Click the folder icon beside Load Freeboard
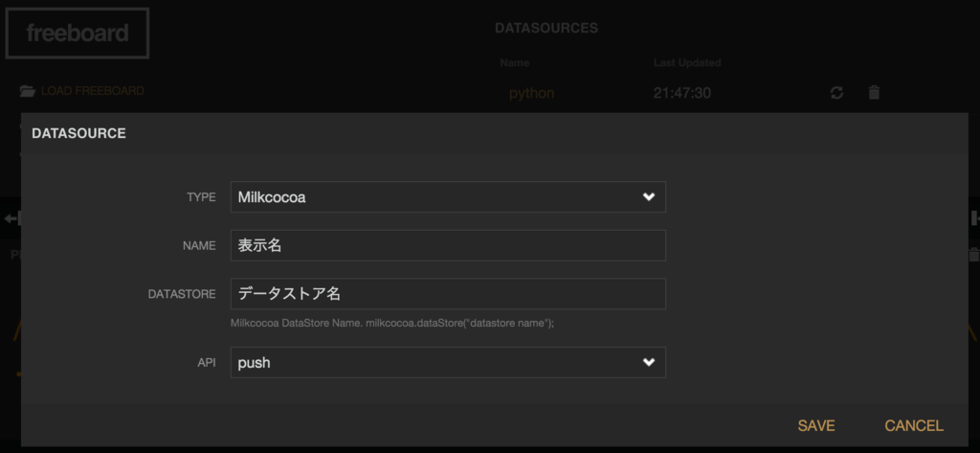 [x=27, y=91]
